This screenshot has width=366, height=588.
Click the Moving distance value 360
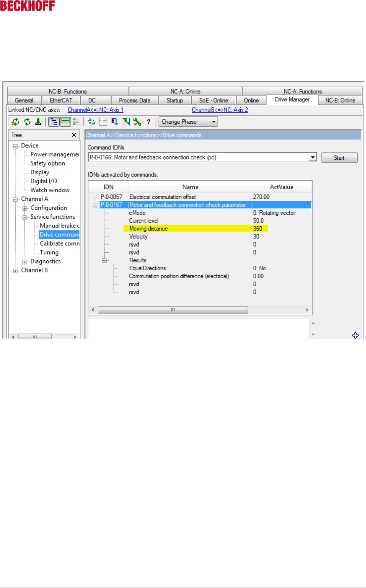258,229
